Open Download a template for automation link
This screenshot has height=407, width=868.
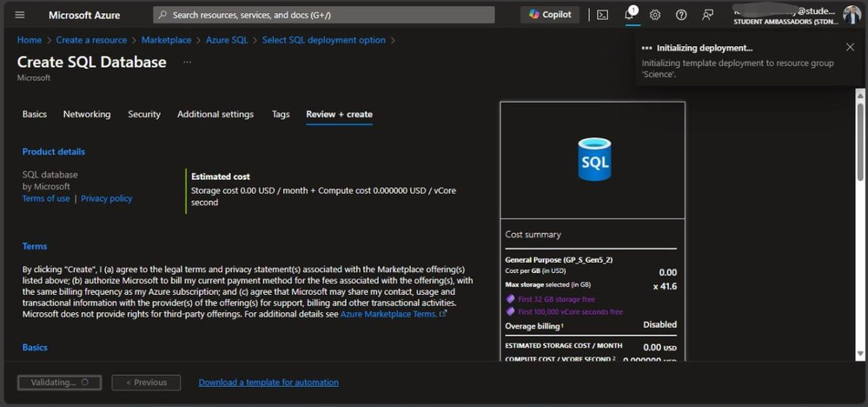point(268,382)
